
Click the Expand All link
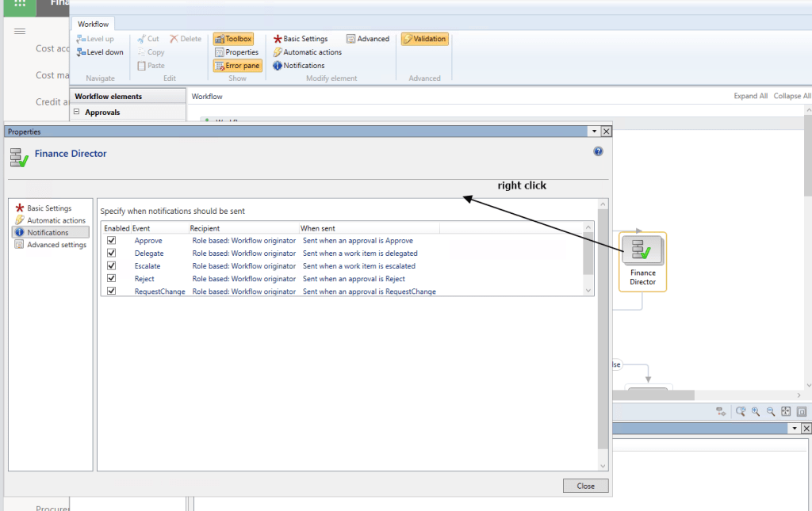click(x=750, y=96)
